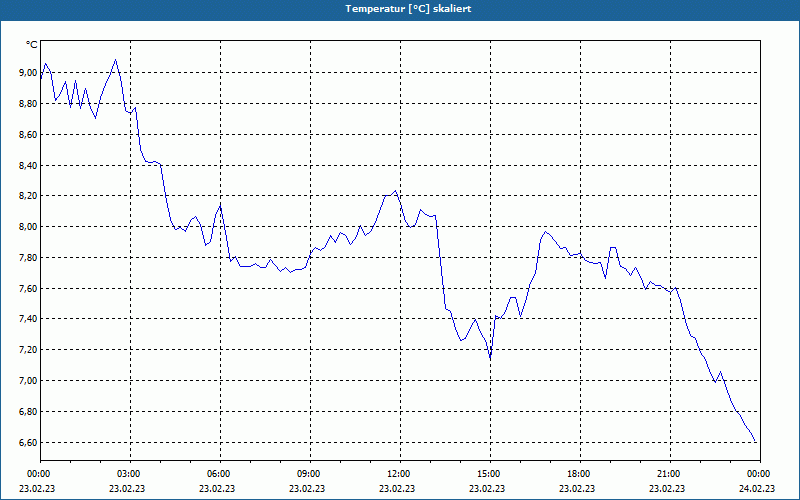
Task: Select the 24.02.23 date label
Action: tap(757, 488)
